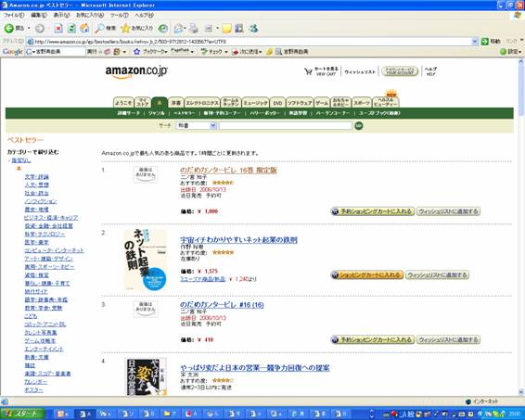Switch to the Software store tab

[300, 103]
